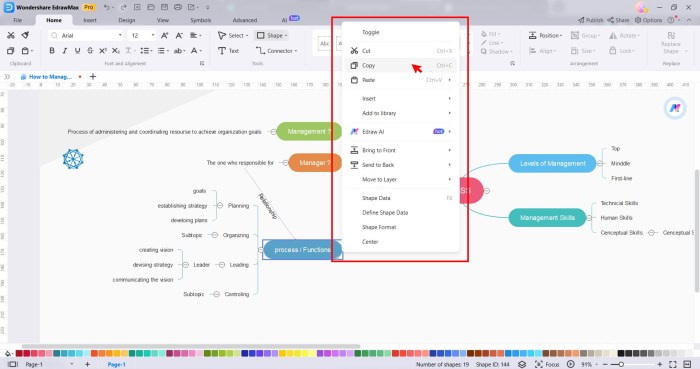The height and width of the screenshot is (369, 700).
Task: Add a new page with plus icon
Action: [x=87, y=364]
